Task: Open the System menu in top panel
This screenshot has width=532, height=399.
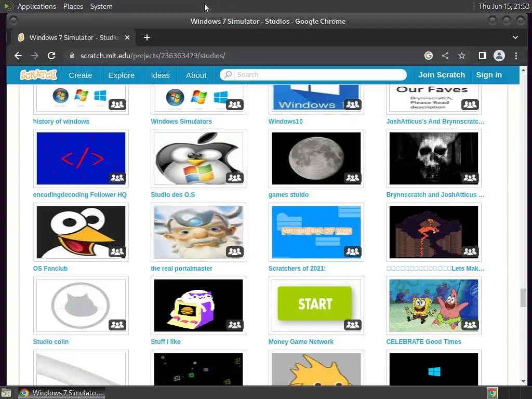Action: (x=101, y=6)
